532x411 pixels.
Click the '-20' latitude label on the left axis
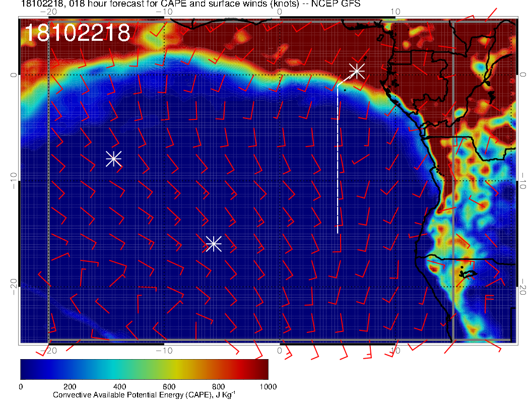click(x=13, y=287)
